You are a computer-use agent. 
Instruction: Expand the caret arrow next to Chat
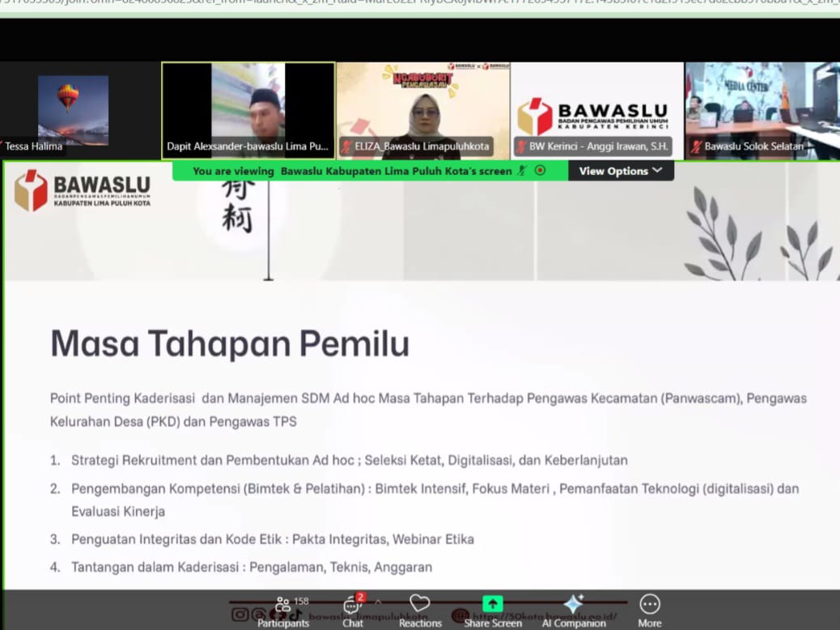377,602
